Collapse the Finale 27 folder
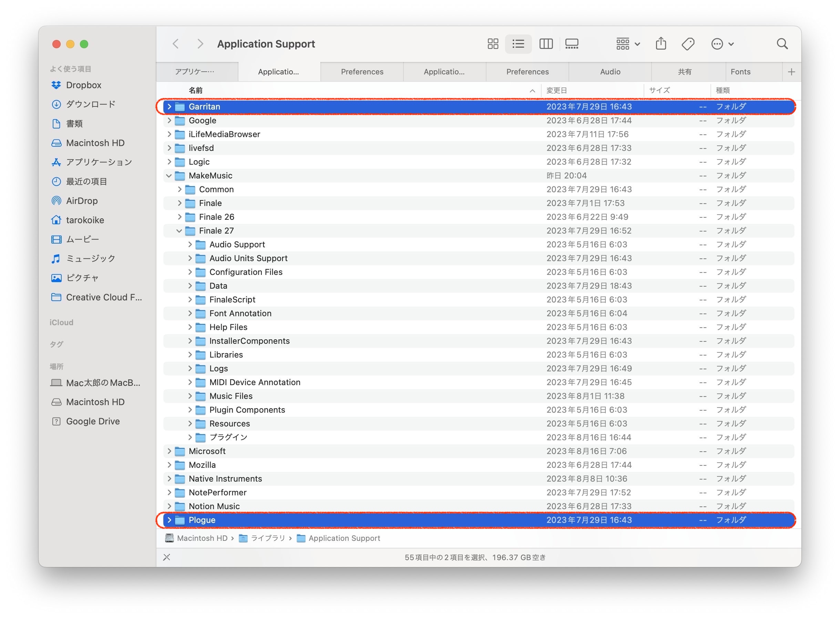 pos(179,231)
